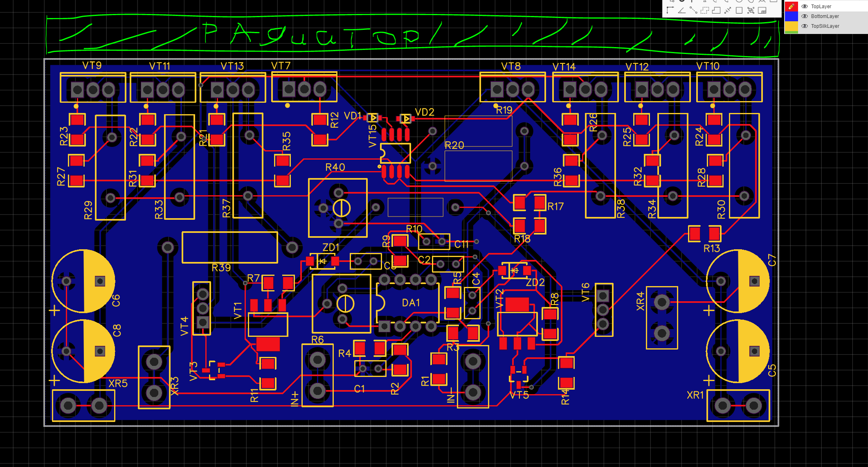Hide the TopLayer with its eye icon
This screenshot has width=868, height=467.
coord(805,7)
